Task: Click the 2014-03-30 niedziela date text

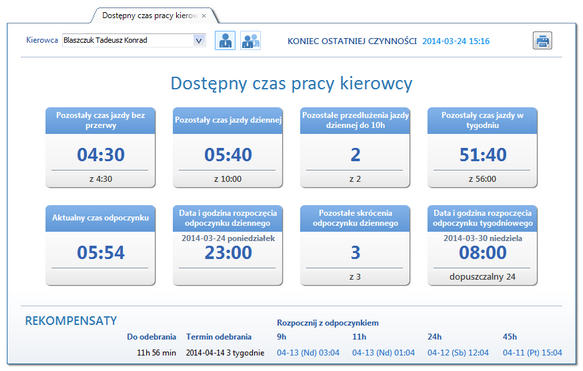Action: pos(483,238)
